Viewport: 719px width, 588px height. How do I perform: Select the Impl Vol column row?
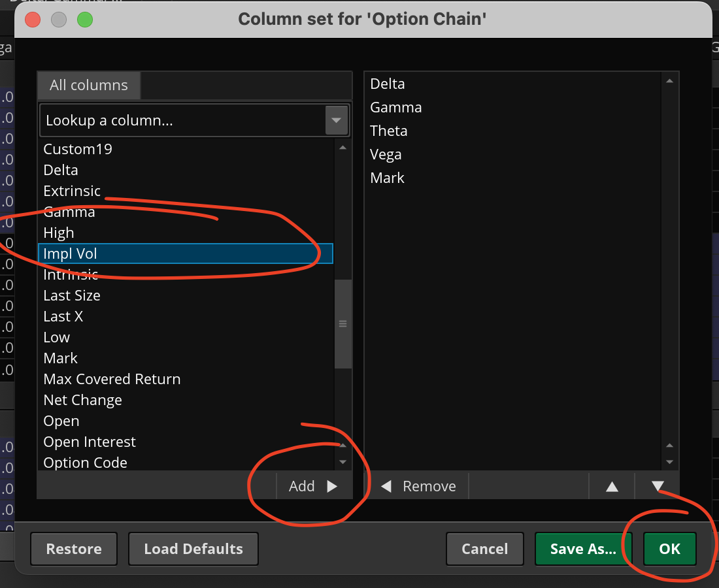coord(185,253)
